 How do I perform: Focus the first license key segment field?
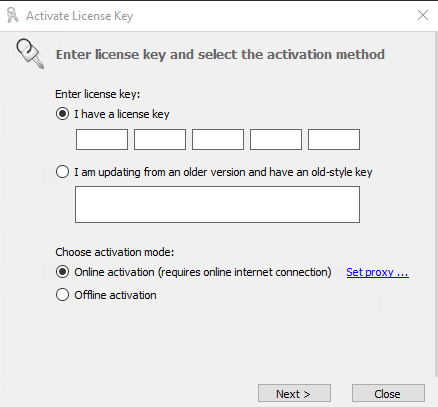click(x=102, y=139)
